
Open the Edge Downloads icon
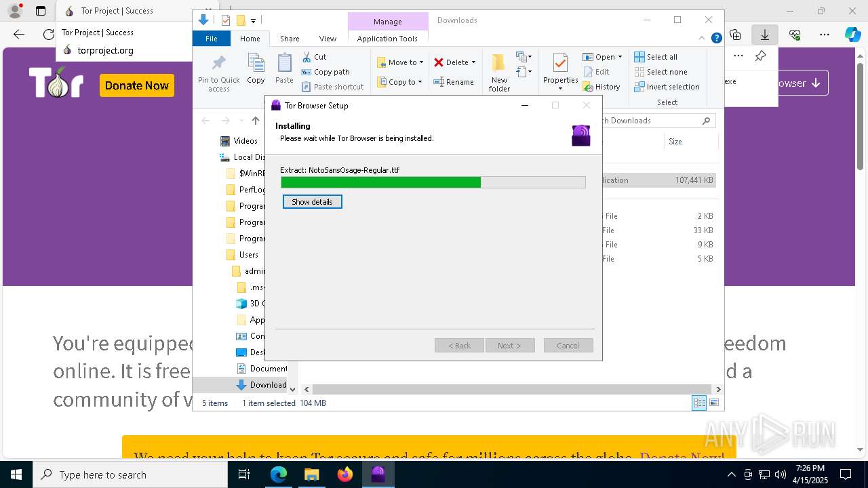765,35
